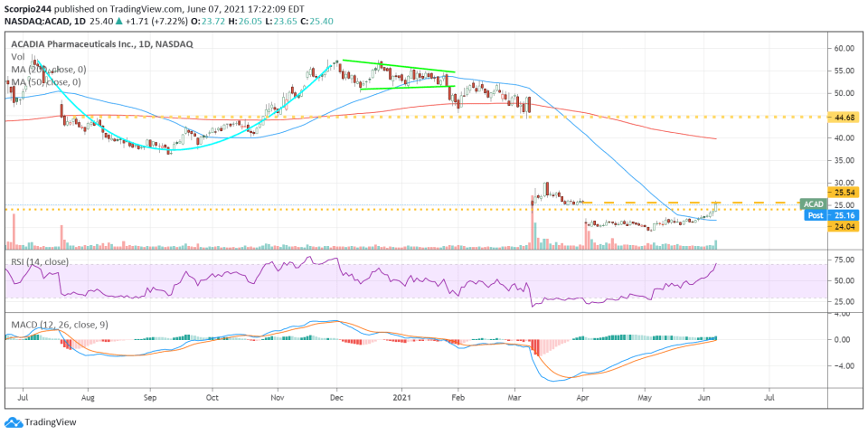Click the -4.00 MACD axis label

coord(843,366)
